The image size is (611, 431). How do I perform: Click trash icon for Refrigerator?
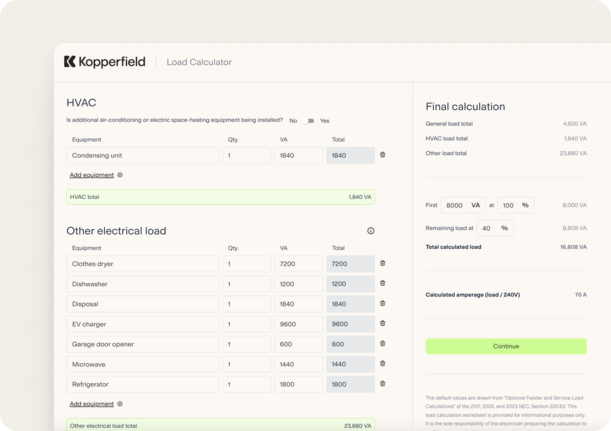coord(383,384)
